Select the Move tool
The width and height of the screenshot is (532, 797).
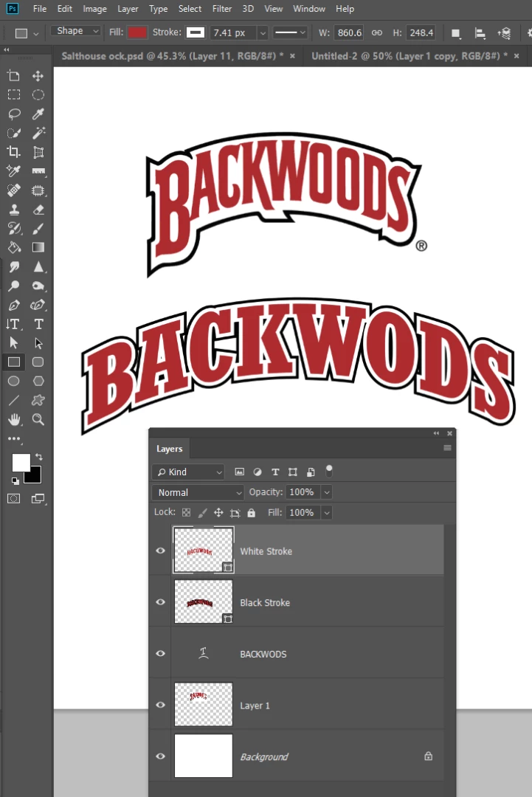pyautogui.click(x=38, y=76)
